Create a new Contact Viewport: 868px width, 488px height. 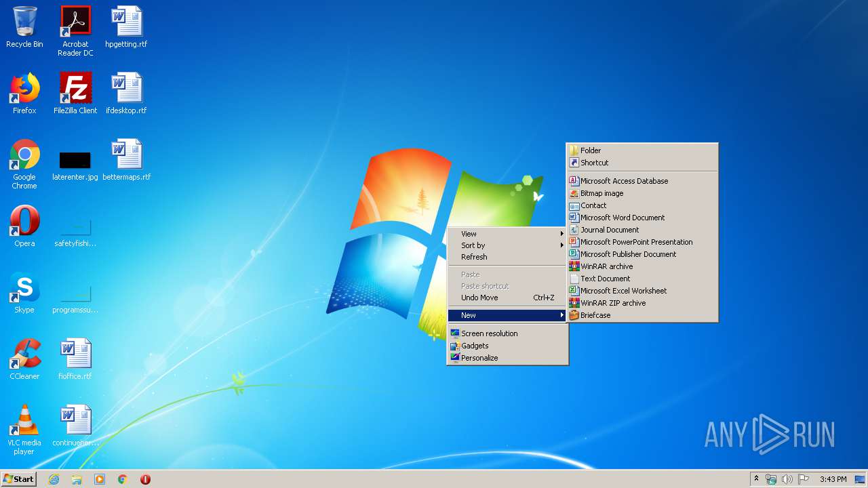click(x=642, y=205)
